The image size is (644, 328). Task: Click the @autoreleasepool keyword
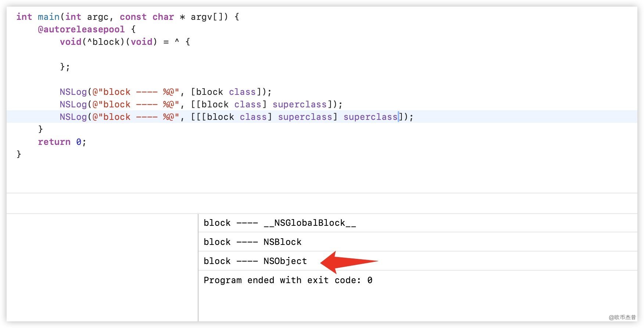(81, 29)
